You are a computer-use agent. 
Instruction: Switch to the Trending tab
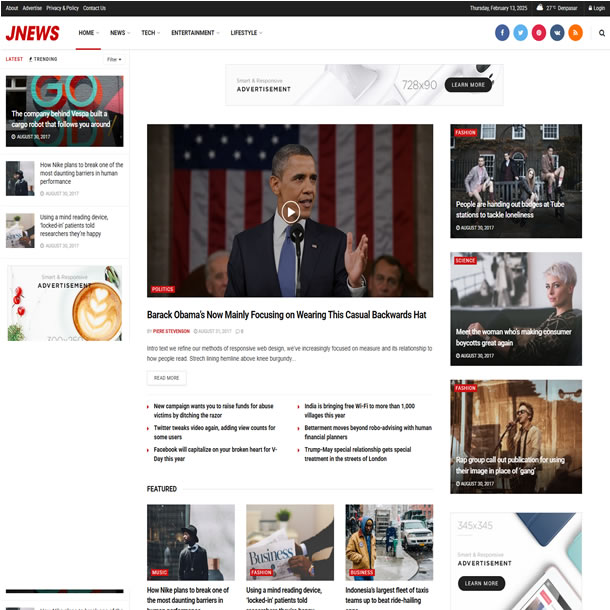[44, 59]
